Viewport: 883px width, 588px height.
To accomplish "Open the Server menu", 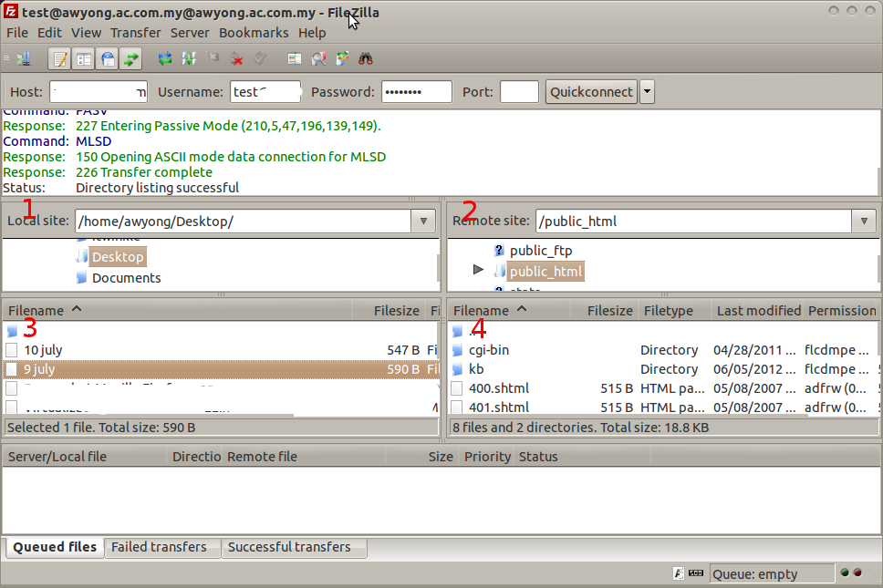I will click(x=190, y=33).
